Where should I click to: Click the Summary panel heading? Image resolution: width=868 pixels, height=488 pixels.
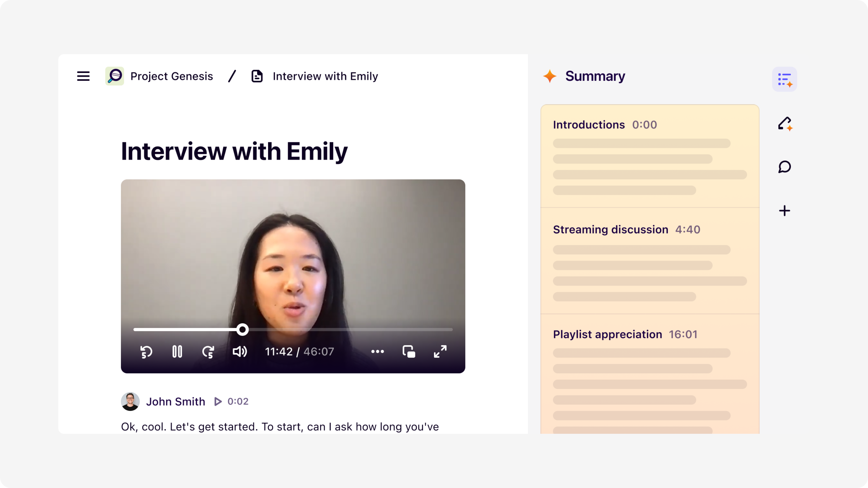click(x=595, y=76)
